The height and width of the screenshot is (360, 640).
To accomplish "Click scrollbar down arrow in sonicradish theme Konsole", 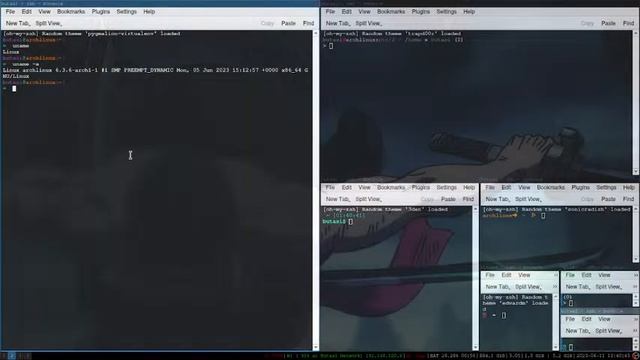I will [636, 259].
